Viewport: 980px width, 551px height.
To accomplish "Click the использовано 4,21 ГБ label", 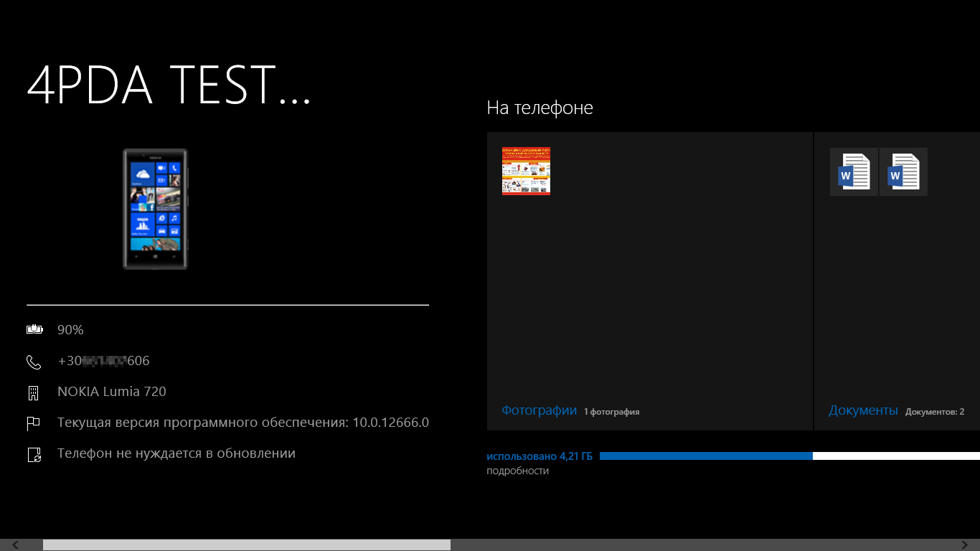I will (540, 456).
